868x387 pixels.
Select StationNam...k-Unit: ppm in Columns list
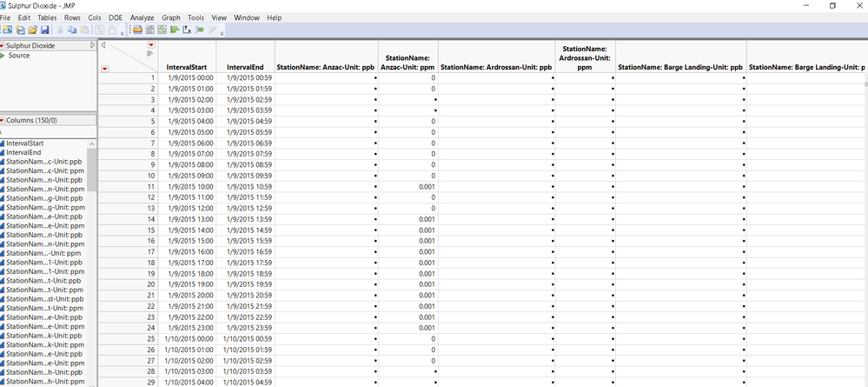click(45, 345)
